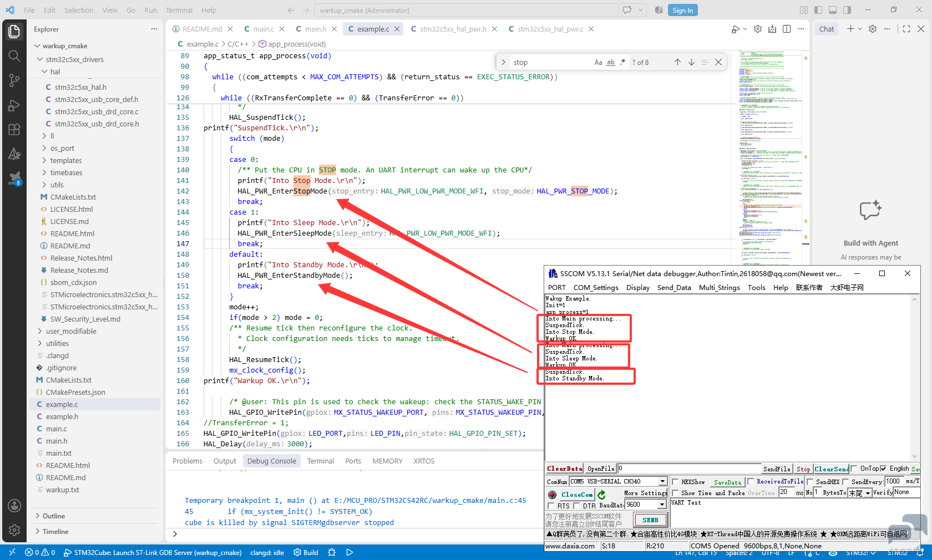Click the SSCOM refresh port green arrow icon
The height and width of the screenshot is (560, 932).
pyautogui.click(x=601, y=494)
